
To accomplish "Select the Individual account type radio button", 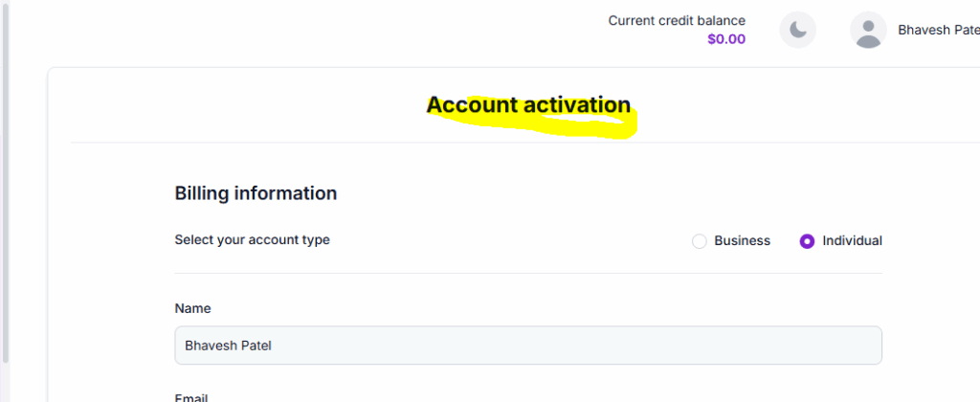I will pyautogui.click(x=807, y=241).
